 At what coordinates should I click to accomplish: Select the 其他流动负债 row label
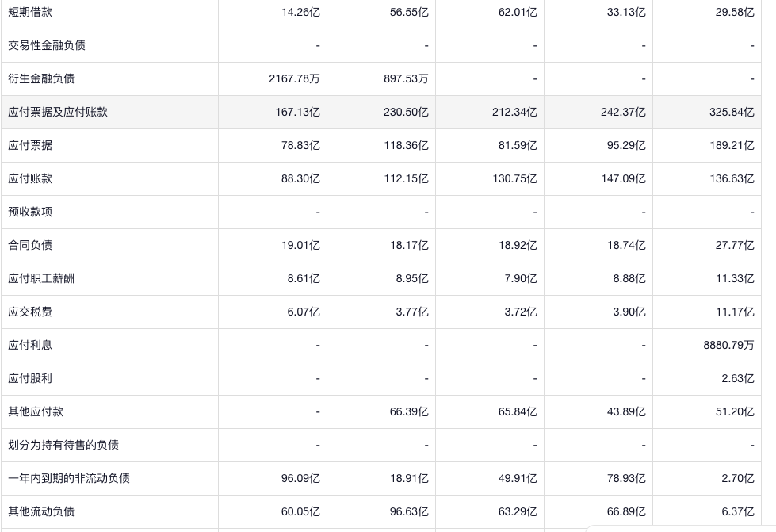tap(41, 511)
